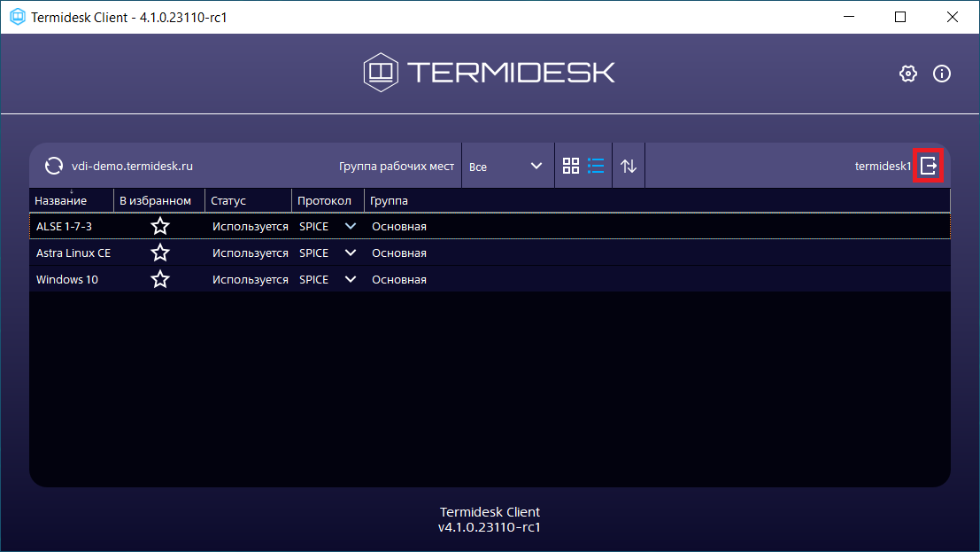Select the Windows 10 workstation row
This screenshot has height=552, width=980.
(x=67, y=280)
